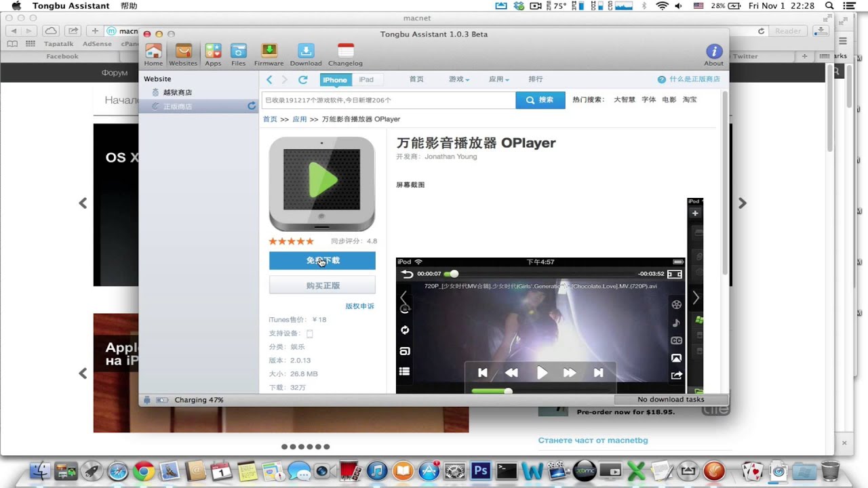
Task: Go to 应用 in the breadcrumb
Action: 300,119
